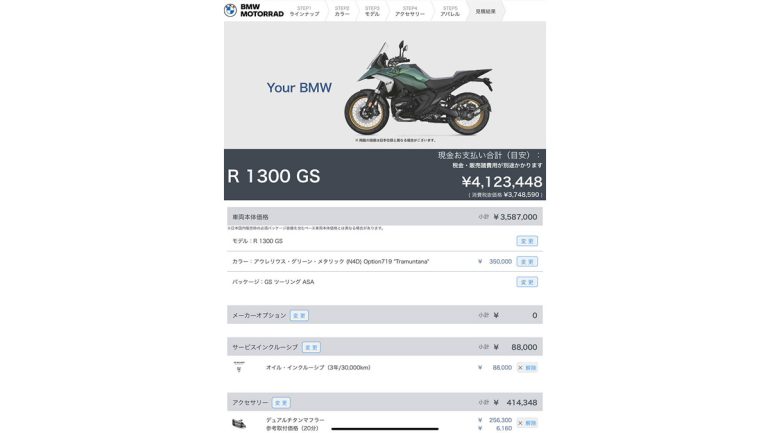
Task: Jump to STEP5 アパレル step
Action: (450, 11)
